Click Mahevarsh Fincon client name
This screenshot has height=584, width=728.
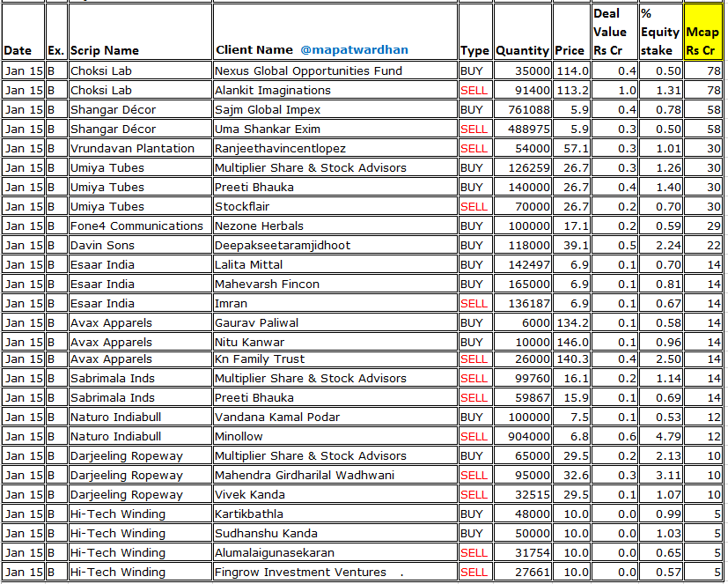pos(267,284)
